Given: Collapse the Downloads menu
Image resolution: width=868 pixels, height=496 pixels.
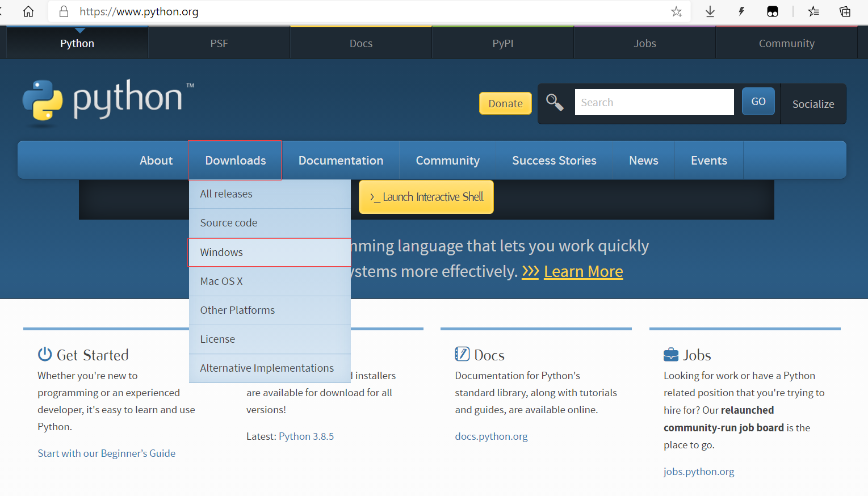Looking at the screenshot, I should 236,161.
